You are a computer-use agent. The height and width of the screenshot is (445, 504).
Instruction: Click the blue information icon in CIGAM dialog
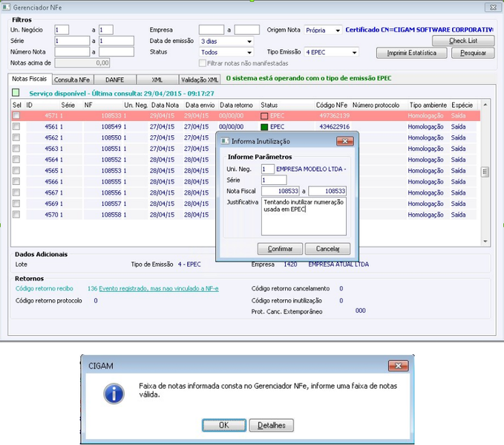[114, 394]
